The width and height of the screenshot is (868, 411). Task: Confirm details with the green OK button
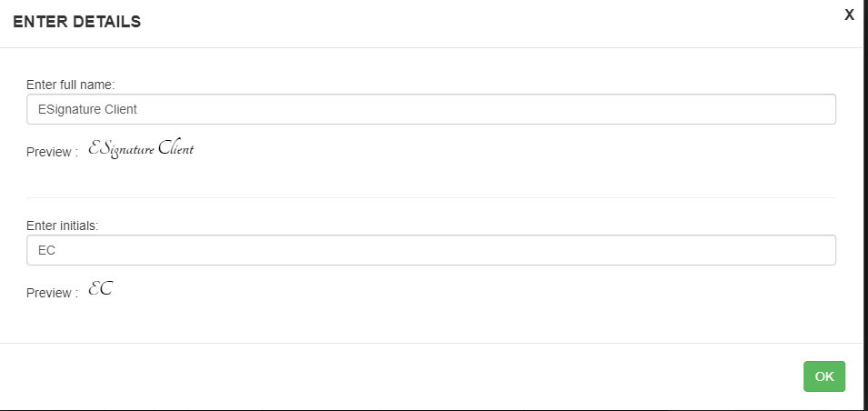click(824, 376)
